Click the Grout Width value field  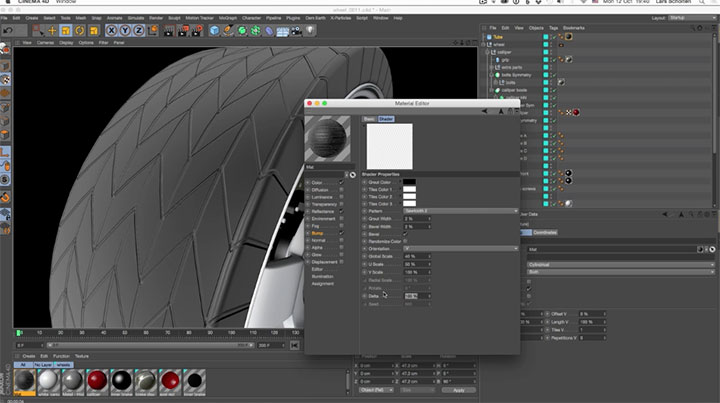tap(415, 219)
